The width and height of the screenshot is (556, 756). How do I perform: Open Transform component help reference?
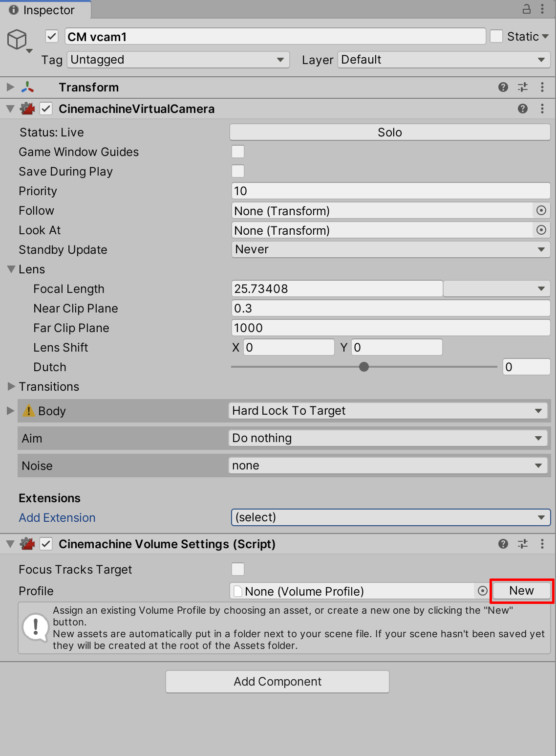pyautogui.click(x=503, y=87)
